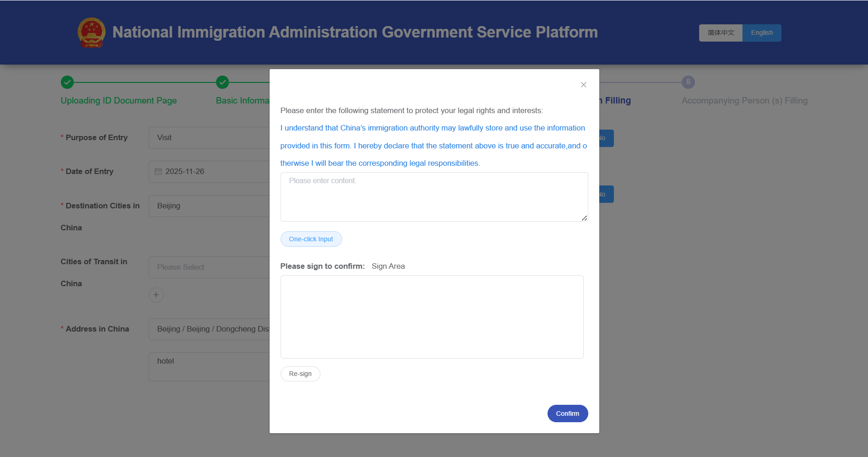Choose the lower partially hidden No option

coord(606,195)
